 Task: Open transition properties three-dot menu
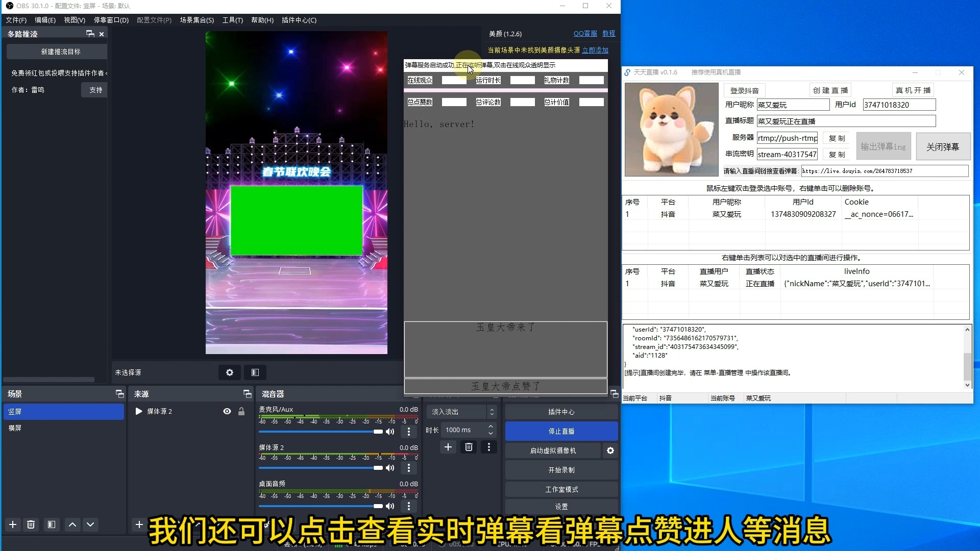(489, 447)
